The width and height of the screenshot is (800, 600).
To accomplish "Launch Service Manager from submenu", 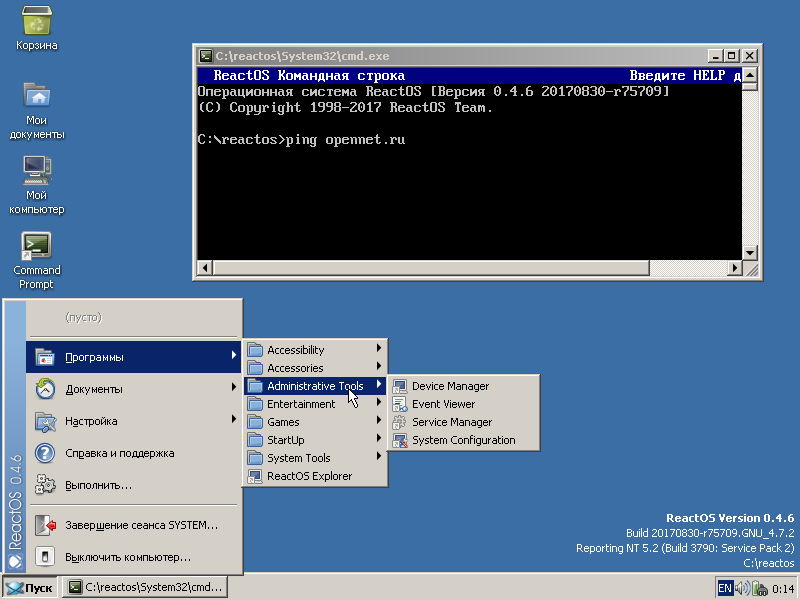I will (x=451, y=422).
